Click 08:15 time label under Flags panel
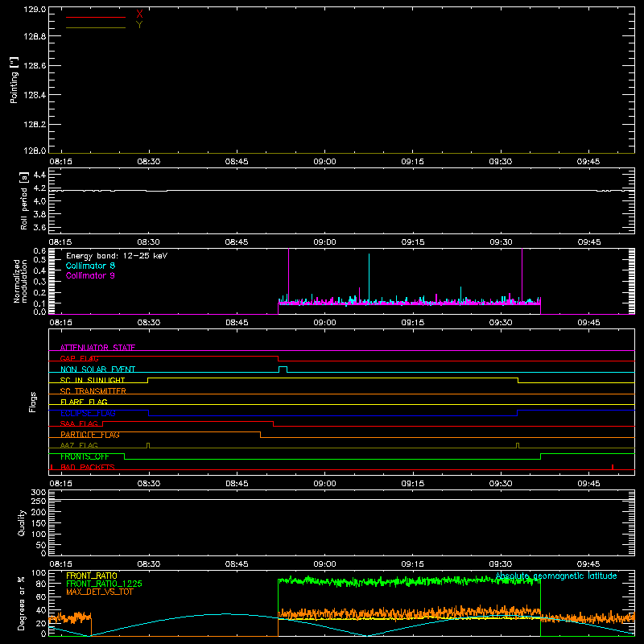 60,484
